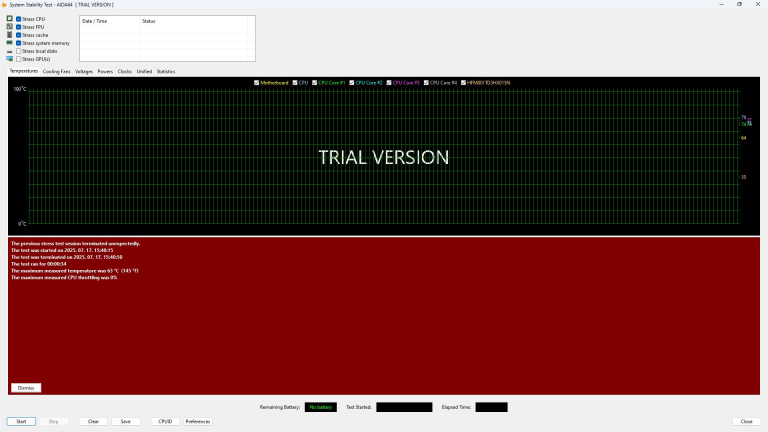
Task: Toggle the HFM001TD3HX015N drive legend checkbox
Action: pos(463,83)
